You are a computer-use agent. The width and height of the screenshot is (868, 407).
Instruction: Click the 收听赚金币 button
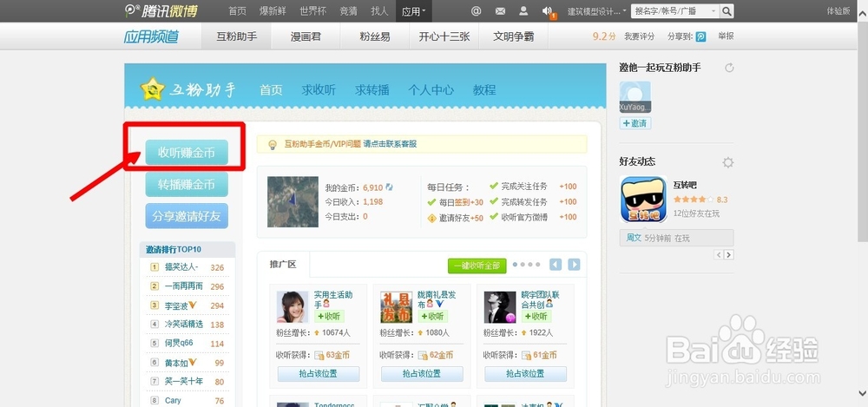(187, 153)
